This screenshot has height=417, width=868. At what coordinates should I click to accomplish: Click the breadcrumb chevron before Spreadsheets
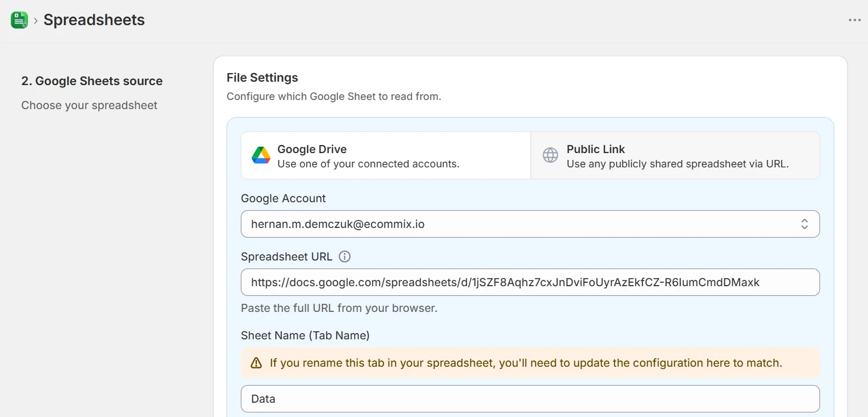pyautogui.click(x=35, y=21)
